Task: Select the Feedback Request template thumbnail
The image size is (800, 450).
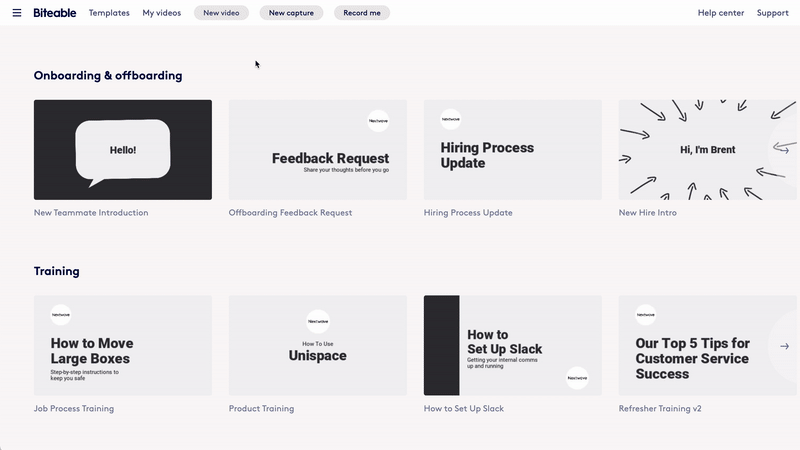Action: [317, 150]
